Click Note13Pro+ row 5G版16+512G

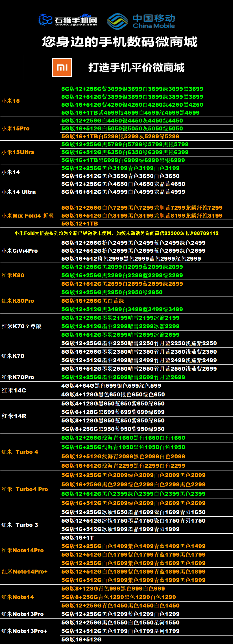pyautogui.click(x=146, y=639)
